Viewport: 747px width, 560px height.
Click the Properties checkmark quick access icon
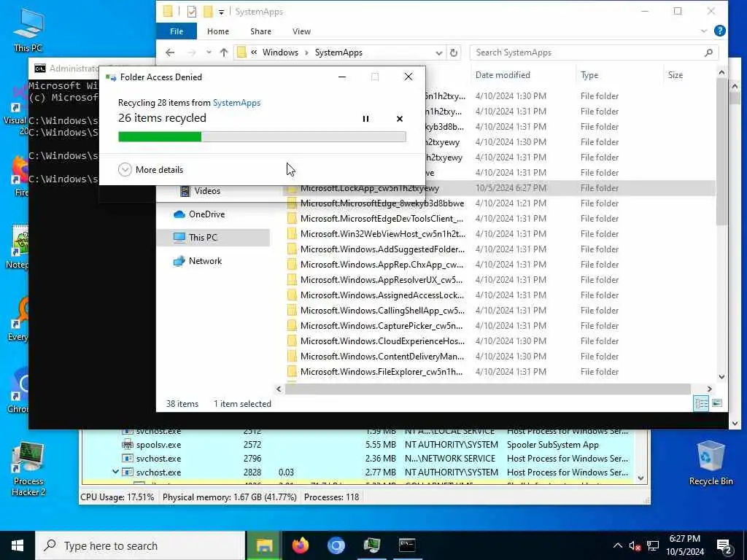pos(192,12)
